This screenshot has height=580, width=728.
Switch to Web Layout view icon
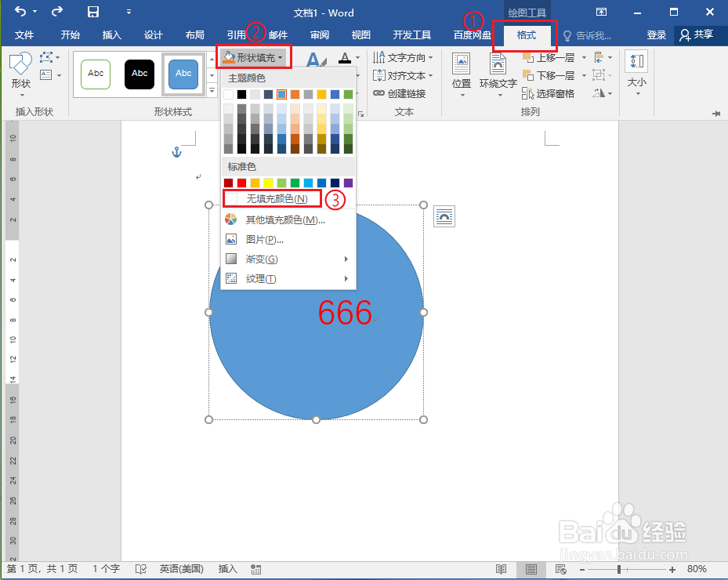pos(561,569)
